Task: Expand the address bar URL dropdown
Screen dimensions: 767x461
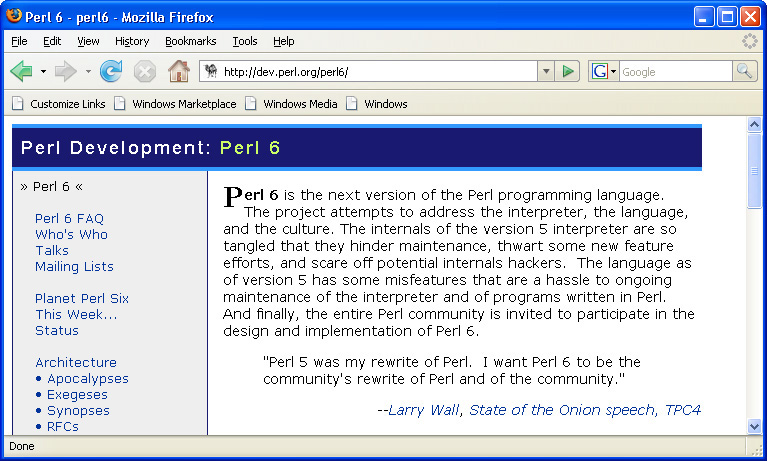Action: (546, 71)
